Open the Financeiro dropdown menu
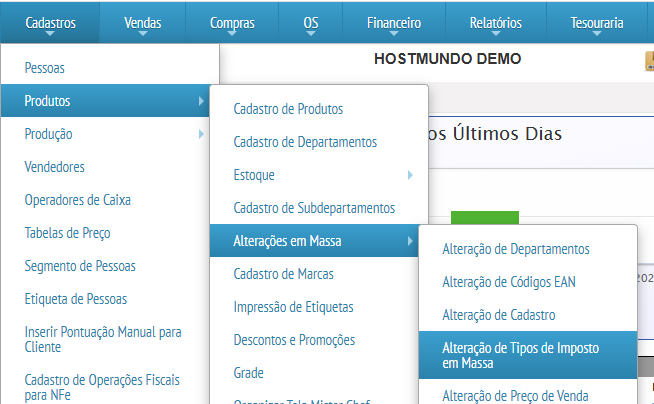Screen dimensions: 654x404 pyautogui.click(x=392, y=22)
